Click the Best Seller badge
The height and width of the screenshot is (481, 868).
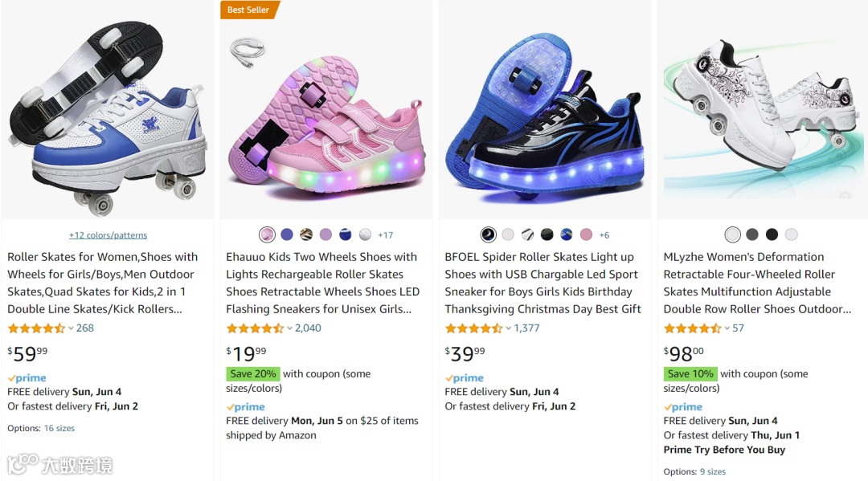(249, 10)
